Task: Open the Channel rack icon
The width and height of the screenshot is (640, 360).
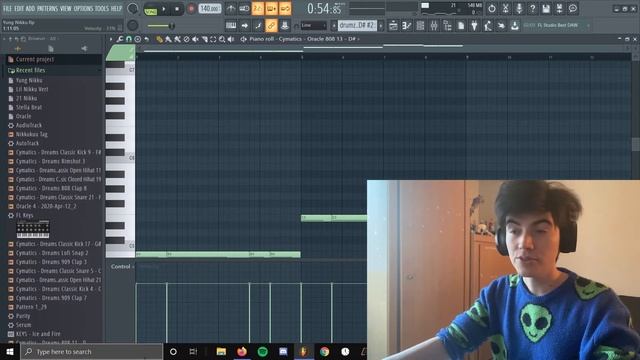Action: [x=420, y=26]
